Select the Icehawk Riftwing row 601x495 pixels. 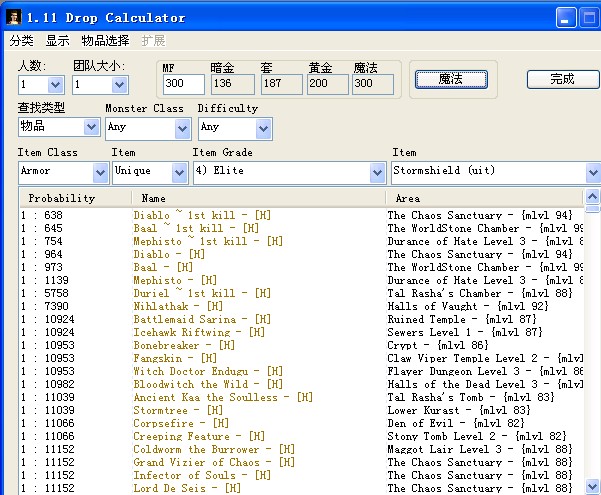301,332
